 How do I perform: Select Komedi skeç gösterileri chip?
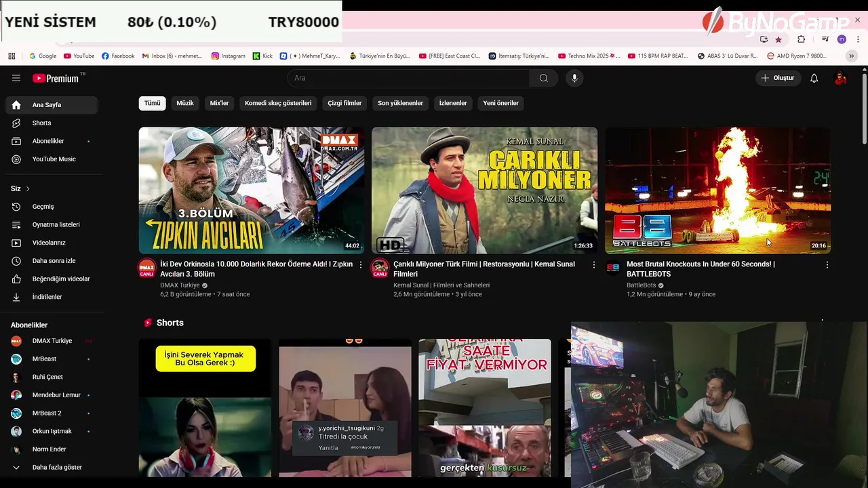[278, 103]
